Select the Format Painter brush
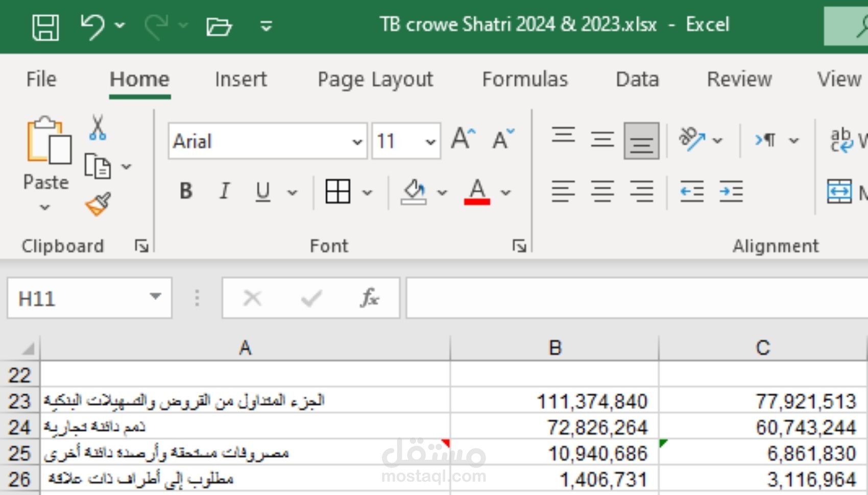The height and width of the screenshot is (495, 868). [98, 204]
